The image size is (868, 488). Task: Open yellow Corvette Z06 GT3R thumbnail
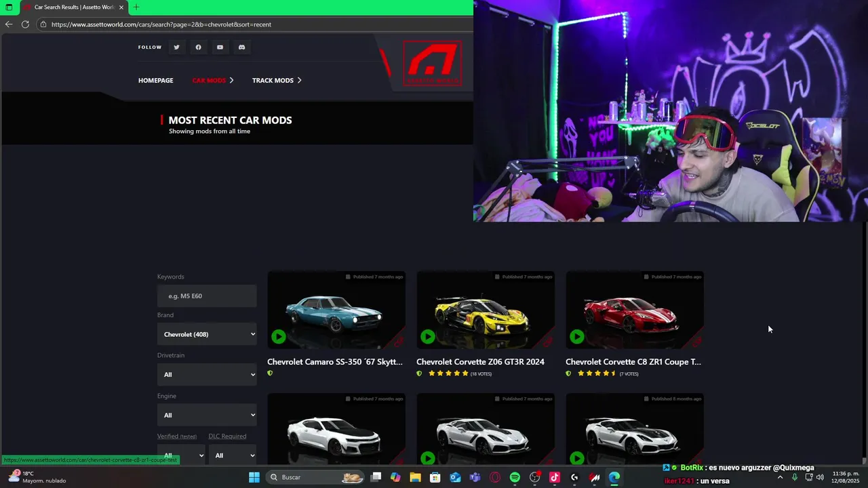486,310
